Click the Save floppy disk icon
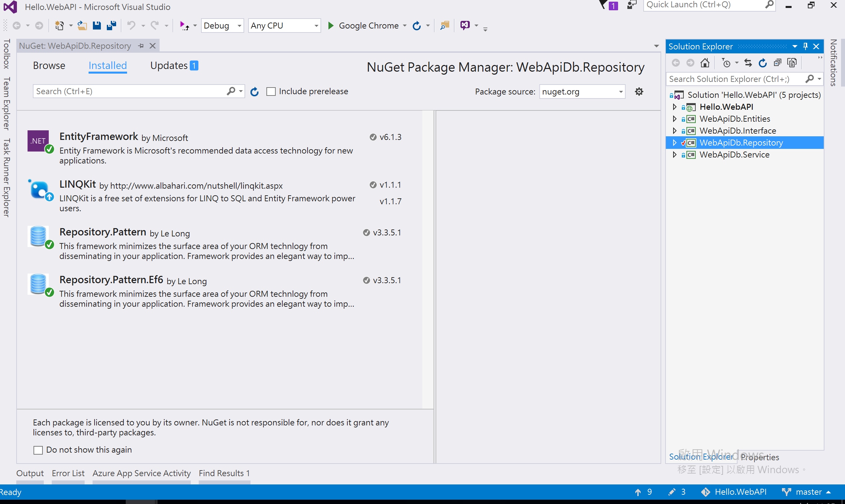The height and width of the screenshot is (504, 845). pos(97,26)
